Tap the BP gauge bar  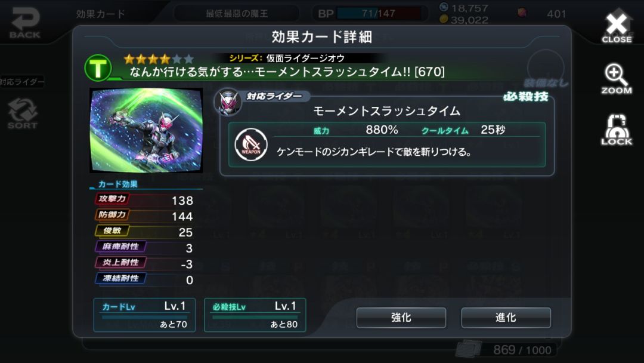[x=379, y=14]
